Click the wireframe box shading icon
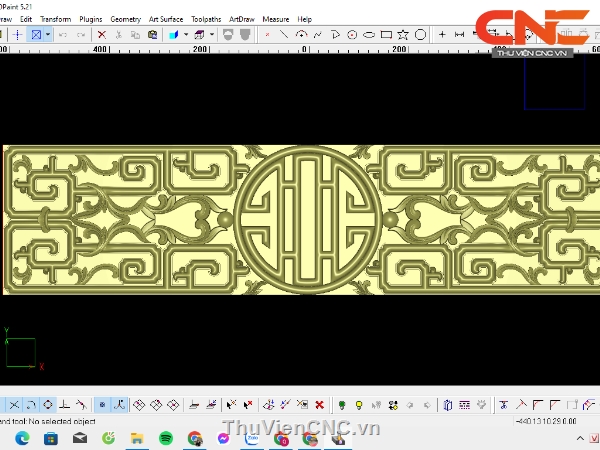This screenshot has width=600, height=450. tap(199, 35)
